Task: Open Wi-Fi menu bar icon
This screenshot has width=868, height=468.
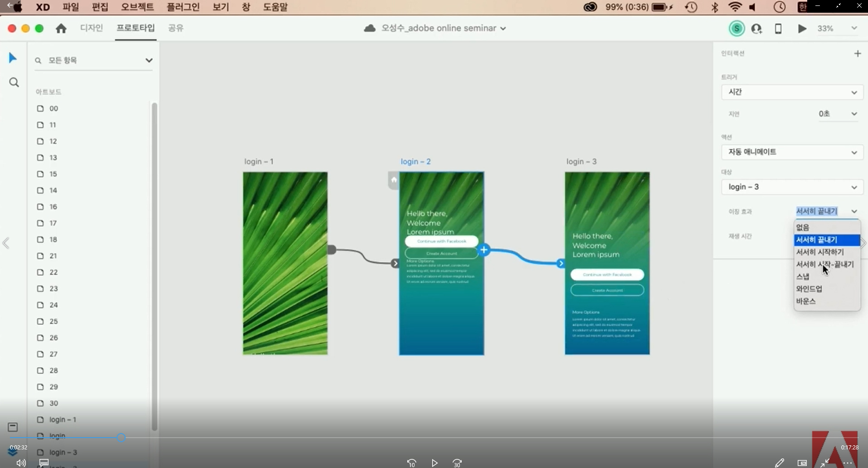Action: tap(735, 7)
